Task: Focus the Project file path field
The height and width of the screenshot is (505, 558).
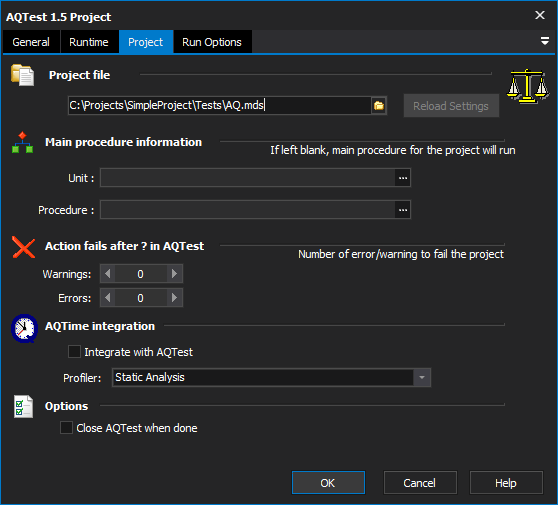Action: pyautogui.click(x=220, y=106)
